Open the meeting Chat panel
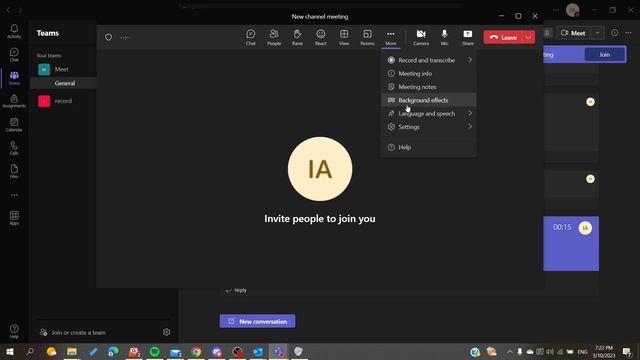The height and width of the screenshot is (360, 640). [251, 37]
